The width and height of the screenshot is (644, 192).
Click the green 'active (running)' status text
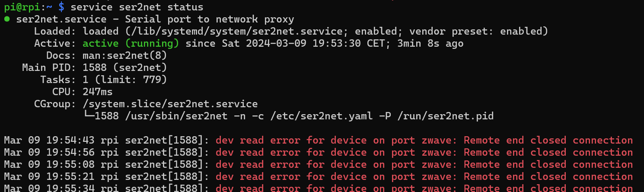131,44
